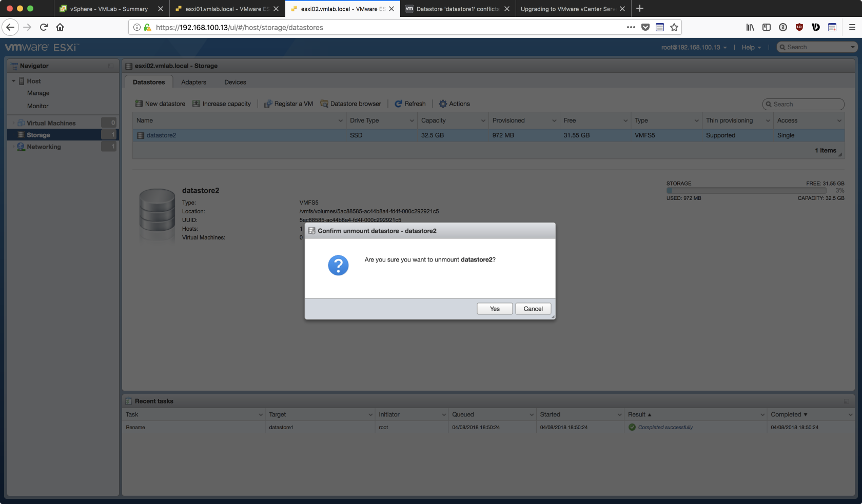Screen dimensions: 862x504
Task: Minimize the Recent tasks panel
Action: pos(846,401)
